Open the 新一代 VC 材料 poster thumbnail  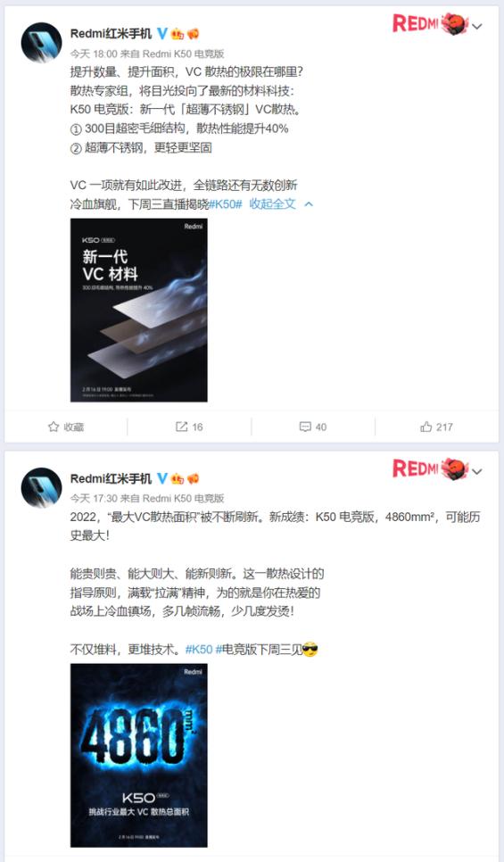point(139,310)
